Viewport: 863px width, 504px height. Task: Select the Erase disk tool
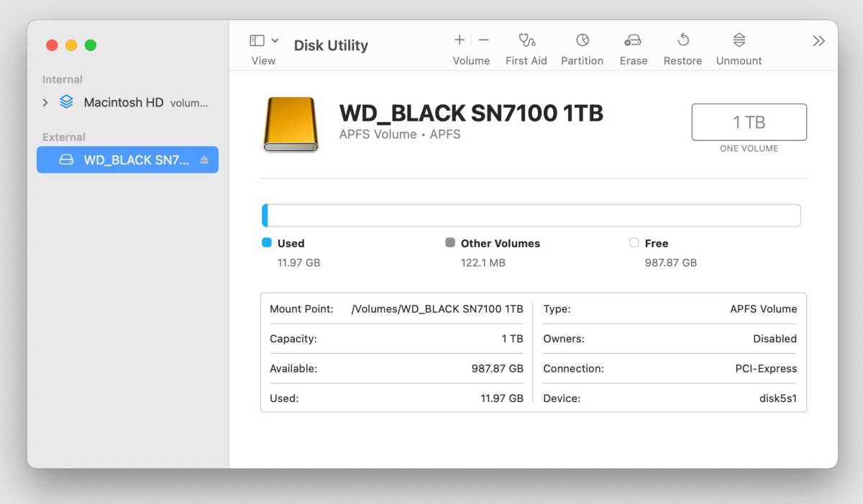coord(634,40)
